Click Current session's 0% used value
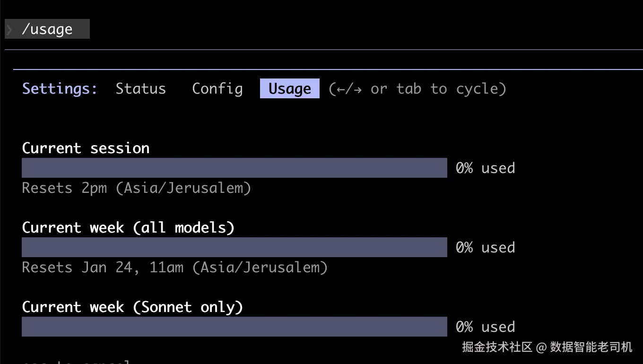643x364 pixels. pyautogui.click(x=485, y=168)
